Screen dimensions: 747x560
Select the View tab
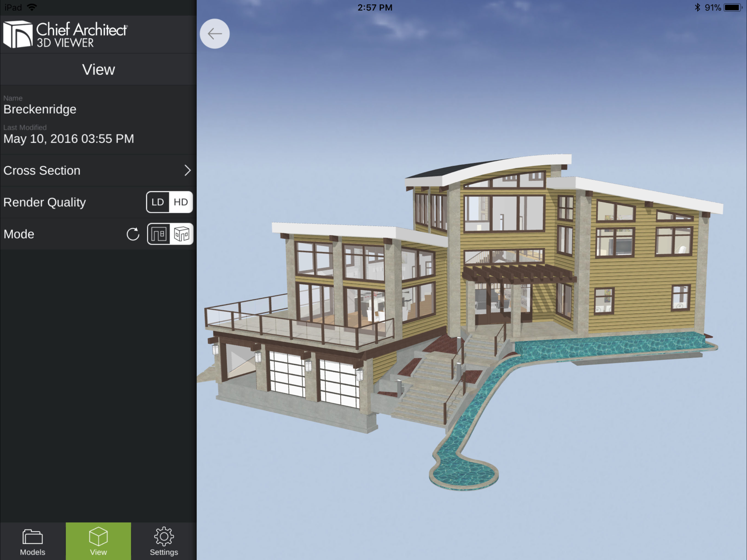pos(98,541)
